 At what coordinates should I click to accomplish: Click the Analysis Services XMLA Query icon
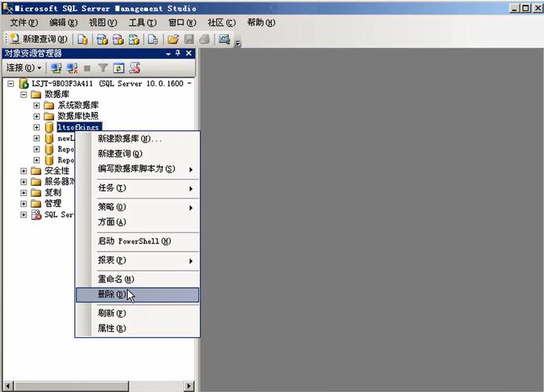[x=134, y=39]
